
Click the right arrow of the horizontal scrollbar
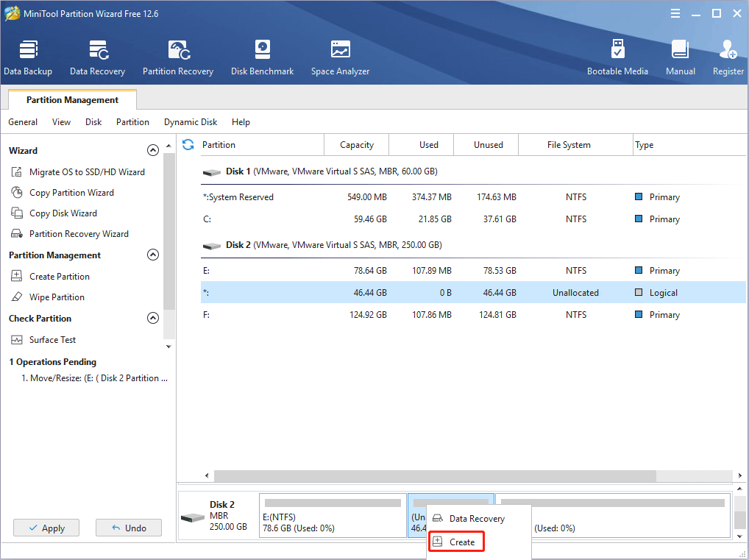click(739, 475)
